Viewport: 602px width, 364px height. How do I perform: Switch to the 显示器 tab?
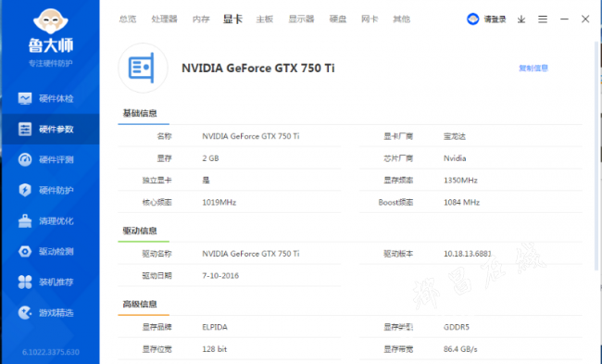[x=301, y=19]
